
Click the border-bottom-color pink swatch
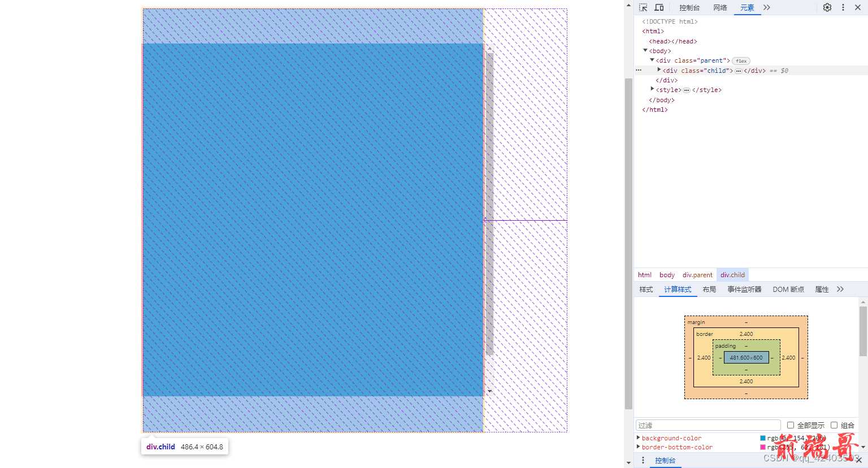tap(763, 447)
